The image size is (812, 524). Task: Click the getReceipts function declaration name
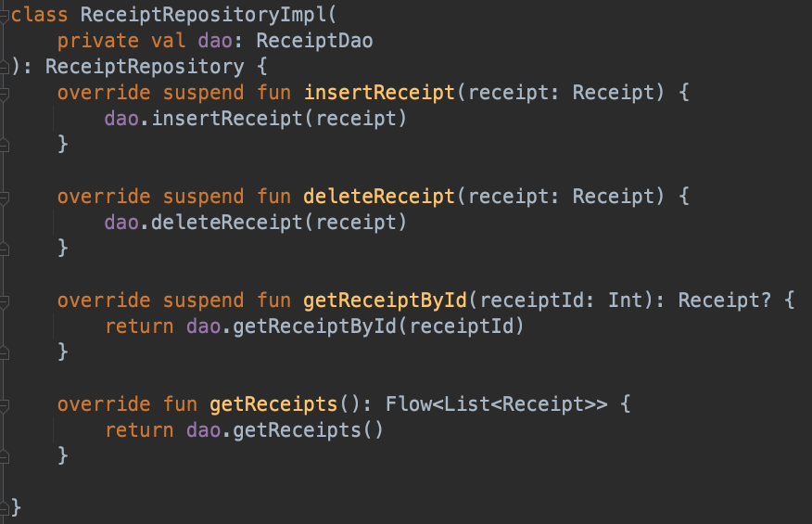[x=273, y=404]
